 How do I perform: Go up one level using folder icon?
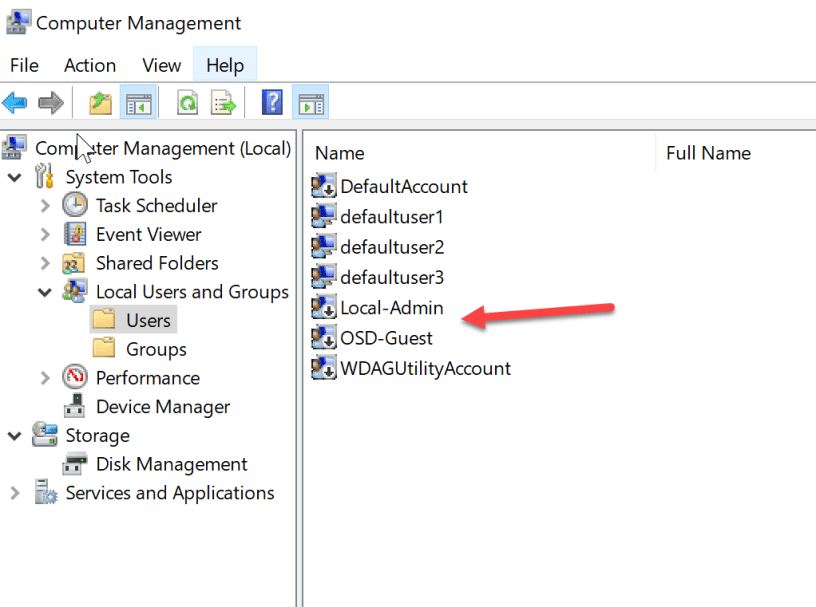pos(100,102)
